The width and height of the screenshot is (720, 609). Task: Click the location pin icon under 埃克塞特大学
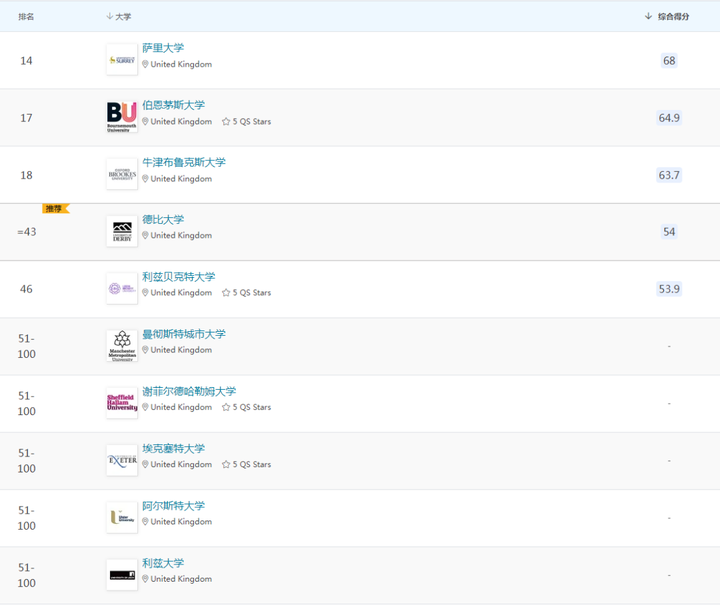pyautogui.click(x=145, y=464)
